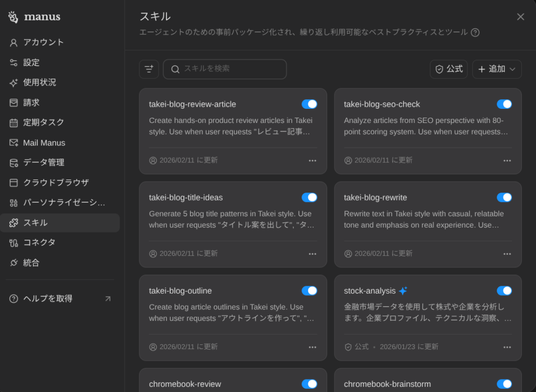Viewport: 536px width, 392px height.
Task: Select アカウント in the sidebar menu
Action: pyautogui.click(x=43, y=42)
